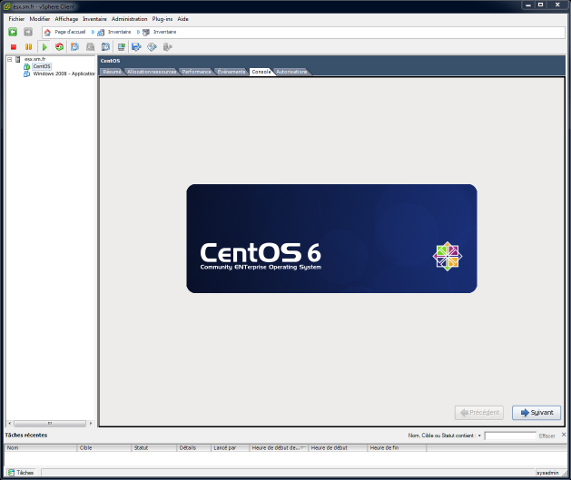The image size is (571, 480).
Task: Click the second Inventaire breadcrumb arrow
Action: point(138,32)
